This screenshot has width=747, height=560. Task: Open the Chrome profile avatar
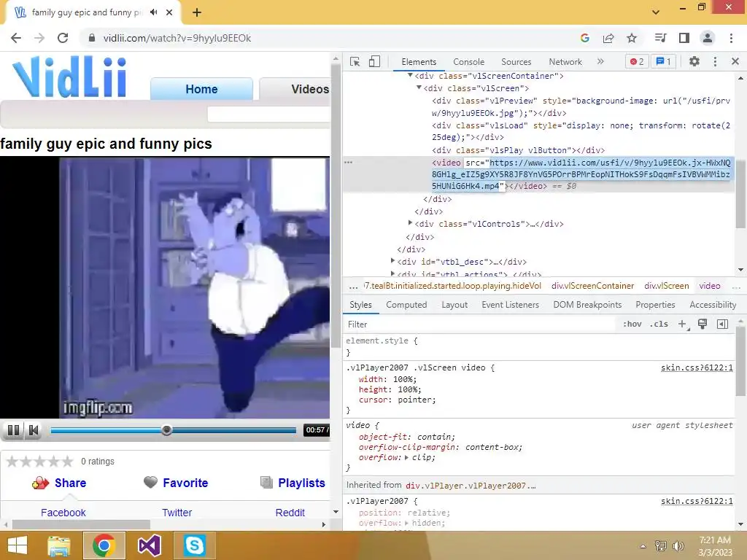708,38
